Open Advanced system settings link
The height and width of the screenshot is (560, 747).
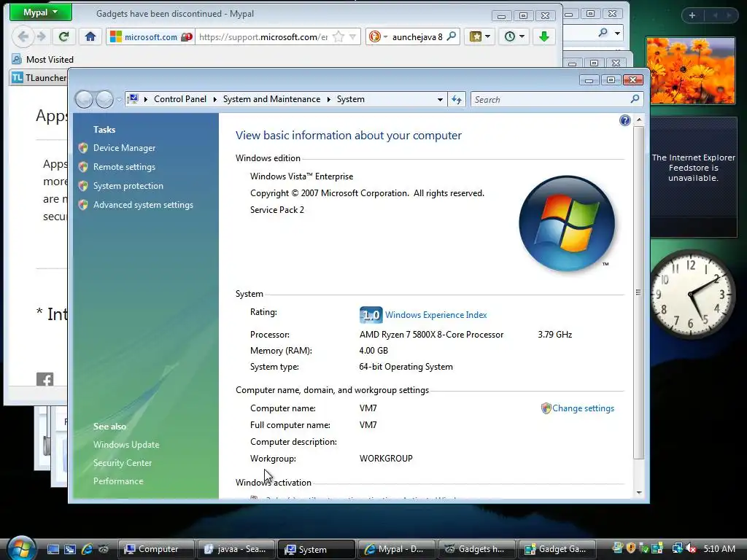click(x=143, y=205)
